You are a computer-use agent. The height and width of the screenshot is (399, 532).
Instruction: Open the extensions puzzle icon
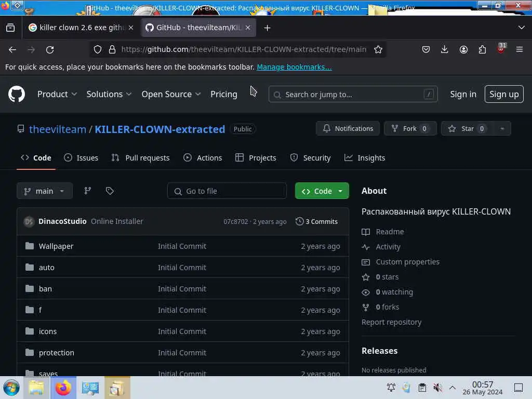[x=482, y=49]
